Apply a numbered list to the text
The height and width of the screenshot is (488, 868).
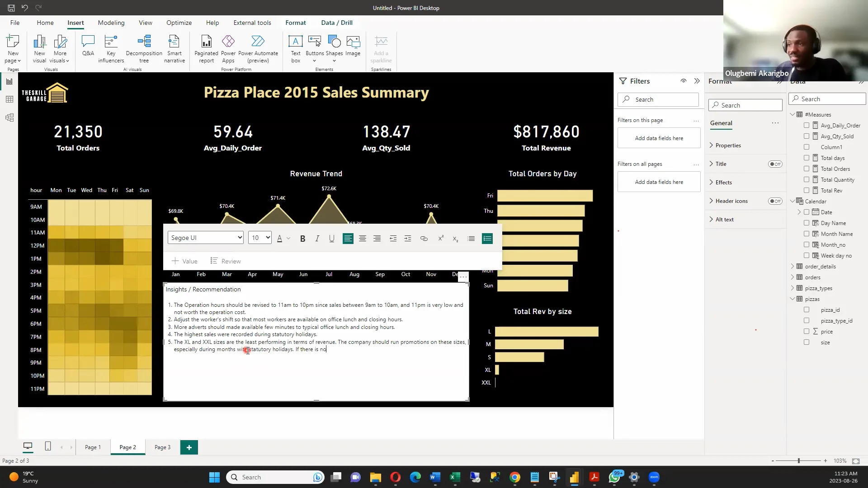point(487,238)
